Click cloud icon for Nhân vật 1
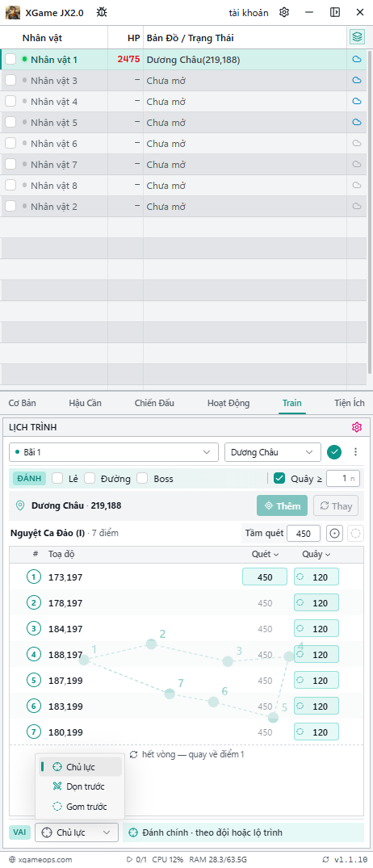This screenshot has height=868, width=373. tap(357, 59)
